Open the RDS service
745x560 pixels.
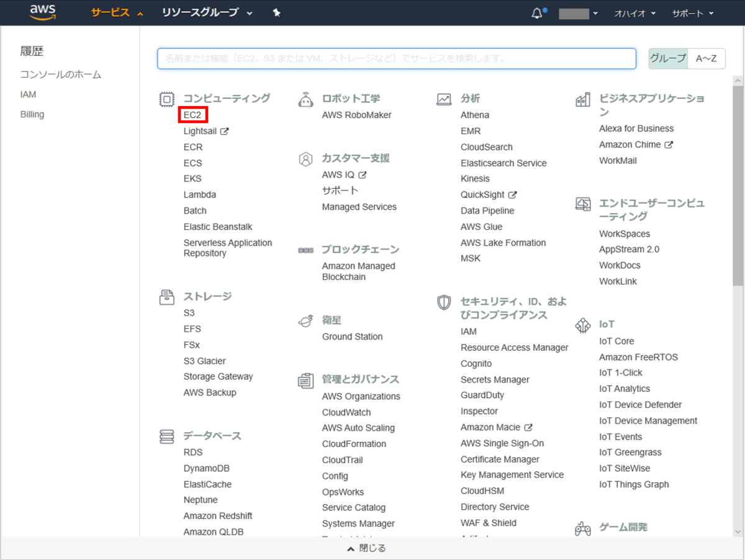pyautogui.click(x=193, y=452)
